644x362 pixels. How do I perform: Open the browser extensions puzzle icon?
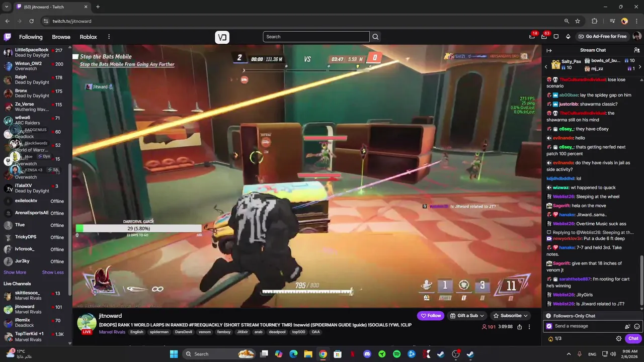(x=594, y=21)
